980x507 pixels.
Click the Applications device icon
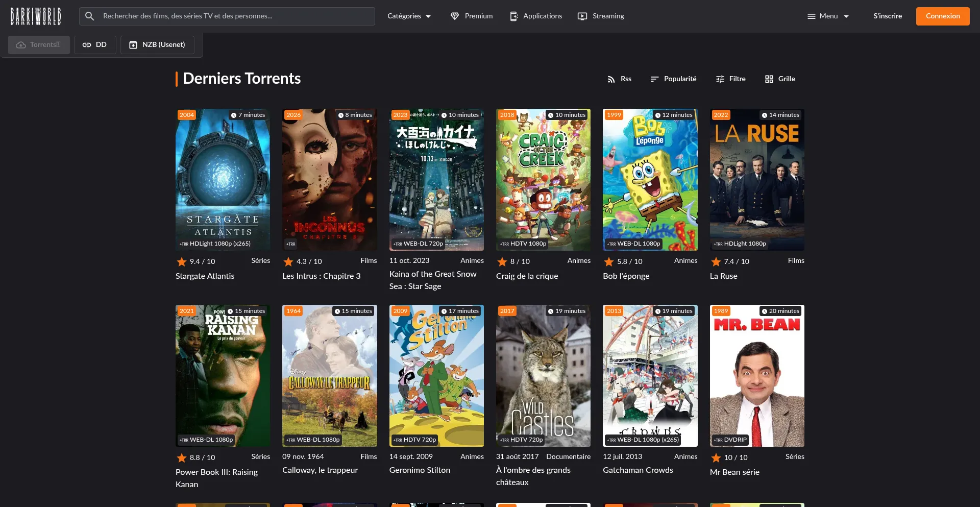(x=514, y=16)
